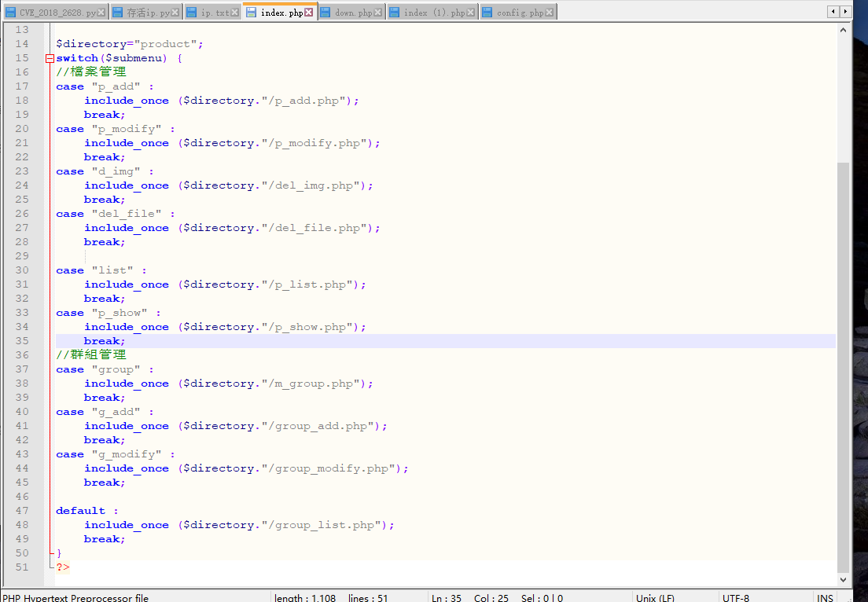868x602 pixels.
Task: Click the ?> closing PHP tag
Action: click(x=63, y=567)
